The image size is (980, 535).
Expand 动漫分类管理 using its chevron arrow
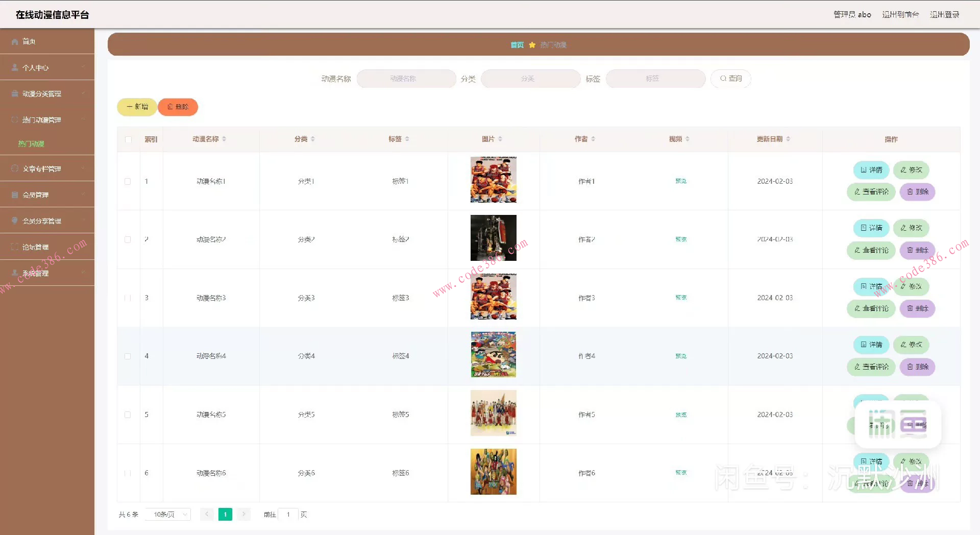coord(83,93)
